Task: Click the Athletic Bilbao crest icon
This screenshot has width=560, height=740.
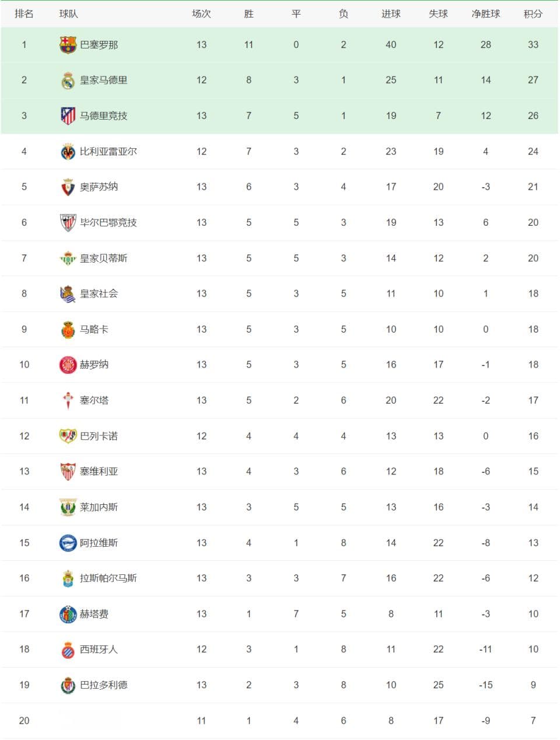Action: [x=68, y=222]
